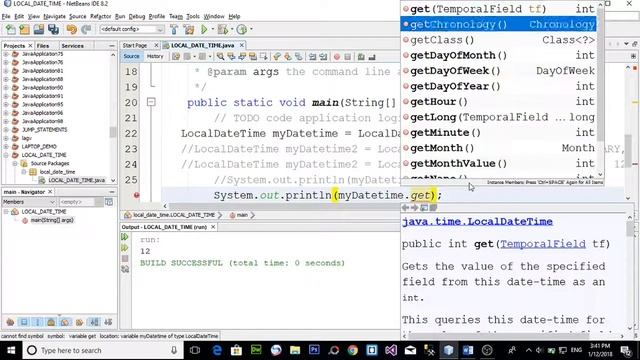Click the Build Project hammer icon
Viewport: 640px width, 360px height.
point(174,29)
